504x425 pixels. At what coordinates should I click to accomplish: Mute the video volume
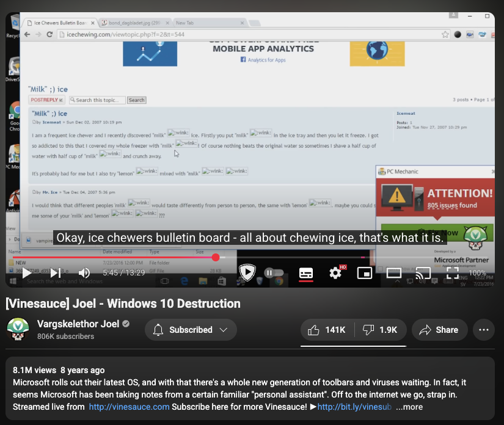(x=84, y=273)
